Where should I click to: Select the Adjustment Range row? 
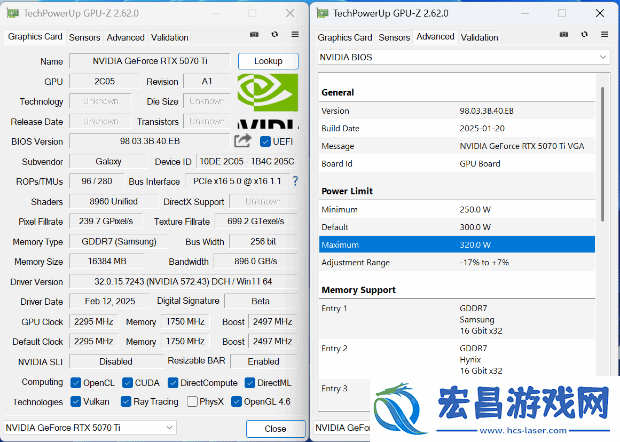tap(457, 263)
